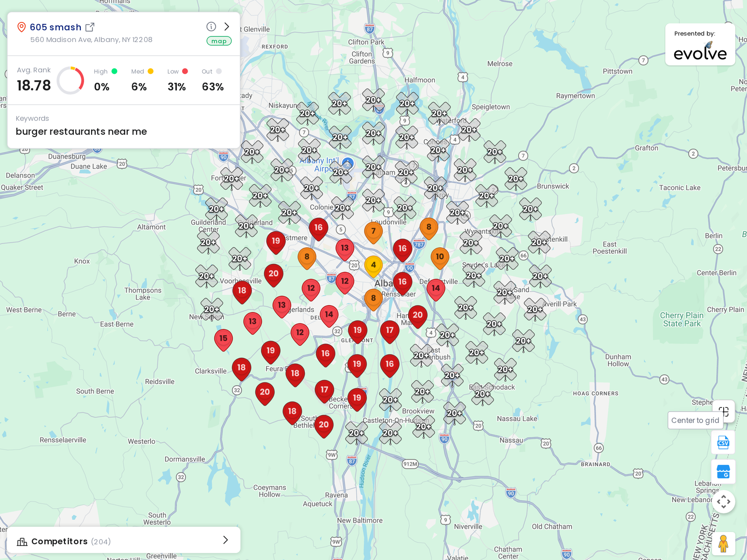Open the Google Business Profile icon
This screenshot has width=747, height=560.
(723, 472)
